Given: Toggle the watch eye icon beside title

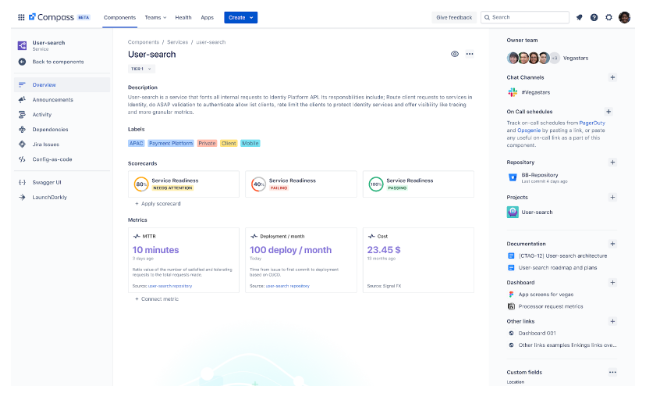Looking at the screenshot, I should pyautogui.click(x=455, y=54).
